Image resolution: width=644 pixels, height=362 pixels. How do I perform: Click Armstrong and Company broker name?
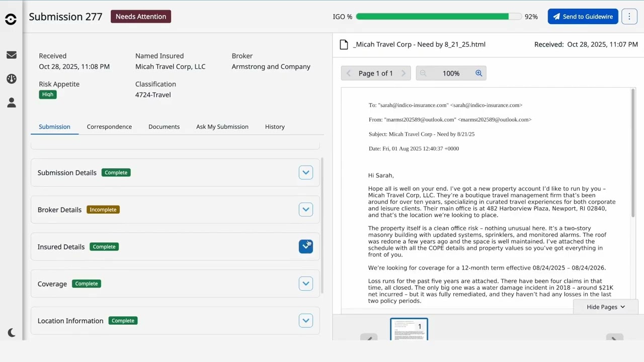(271, 66)
